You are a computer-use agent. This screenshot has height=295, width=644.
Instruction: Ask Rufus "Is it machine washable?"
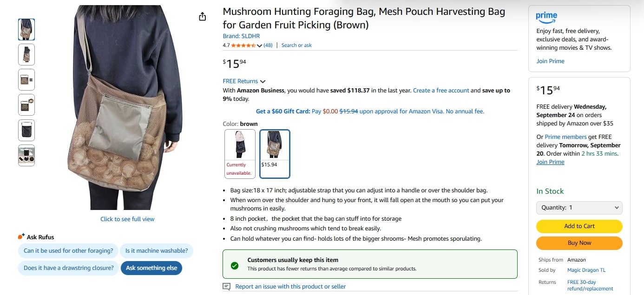click(x=157, y=251)
